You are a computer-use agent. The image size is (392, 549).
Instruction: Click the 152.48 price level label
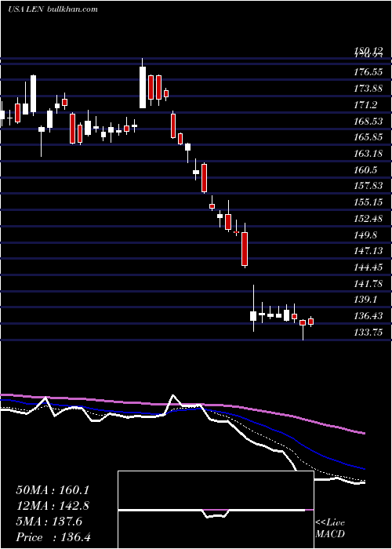point(368,219)
